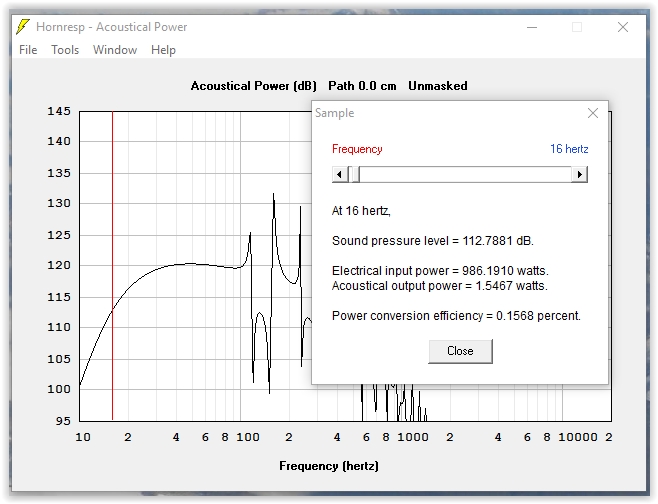The image size is (658, 504).
Task: Click 'Sound pressure level = 112.7881 dB.' text
Action: click(x=433, y=241)
